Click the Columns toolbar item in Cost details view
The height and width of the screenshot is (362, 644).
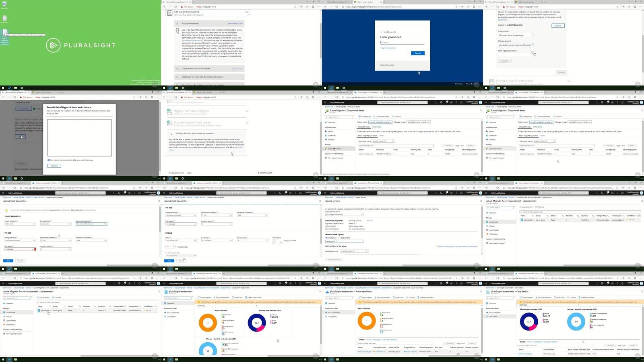pos(572,297)
